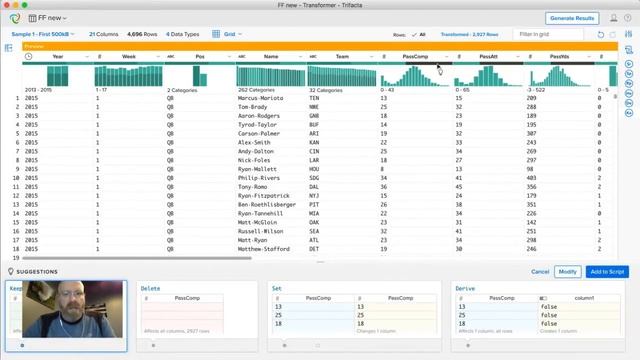Screen dimensions: 640x360
Task: Open the Team column dropdown arrow
Action: click(x=371, y=57)
